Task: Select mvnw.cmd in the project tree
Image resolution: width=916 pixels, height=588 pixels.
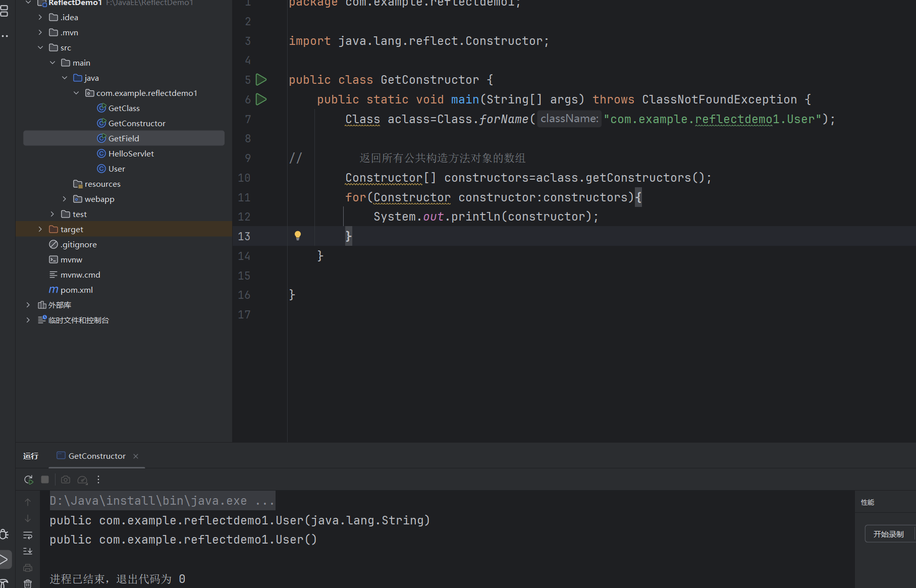Action: tap(80, 275)
